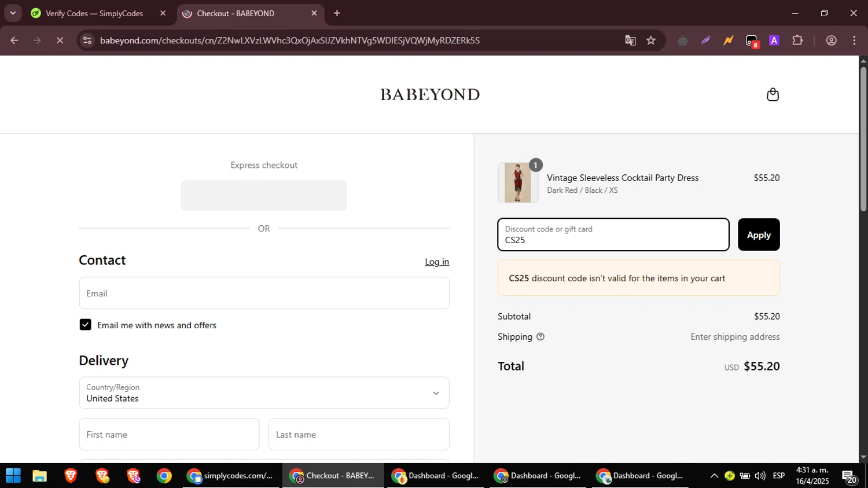The image size is (868, 488).
Task: Click the page vertical scrollbar thumb
Action: tap(863, 139)
